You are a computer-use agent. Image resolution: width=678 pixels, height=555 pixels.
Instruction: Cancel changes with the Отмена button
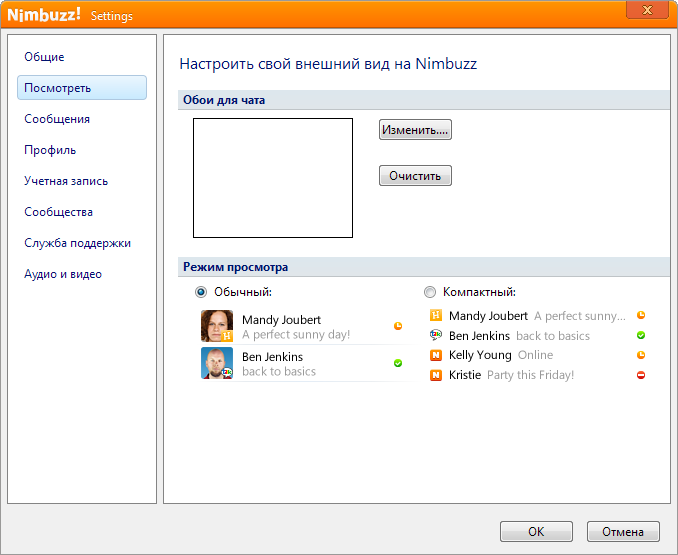point(623,531)
